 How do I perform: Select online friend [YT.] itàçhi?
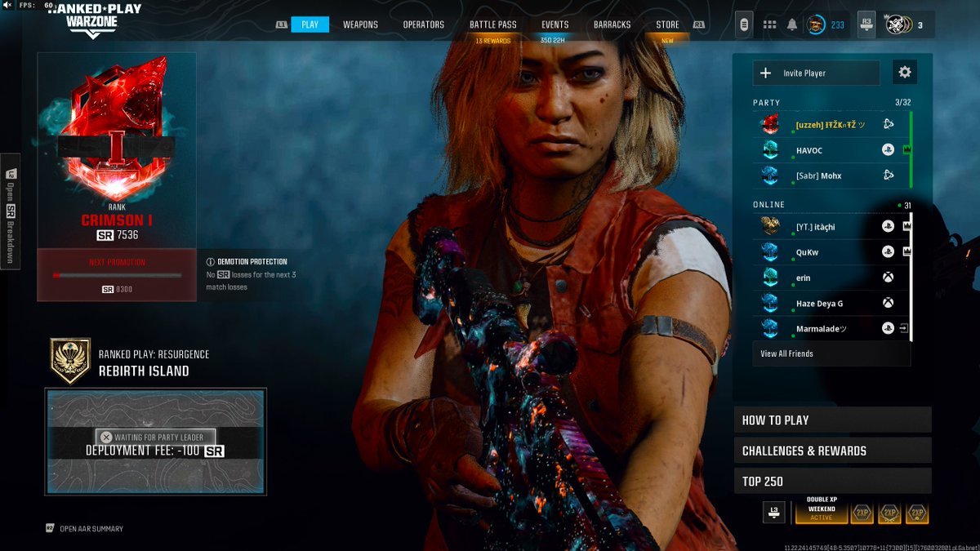[830, 227]
